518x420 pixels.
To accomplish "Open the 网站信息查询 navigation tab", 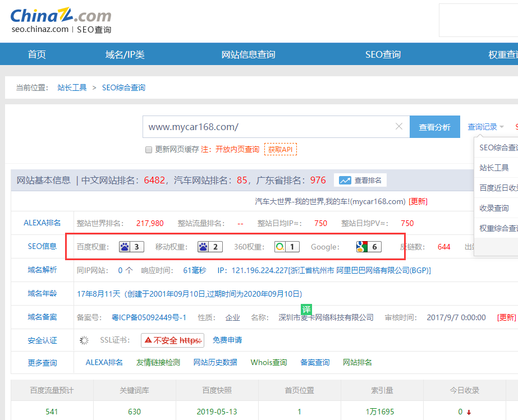I will click(x=248, y=54).
